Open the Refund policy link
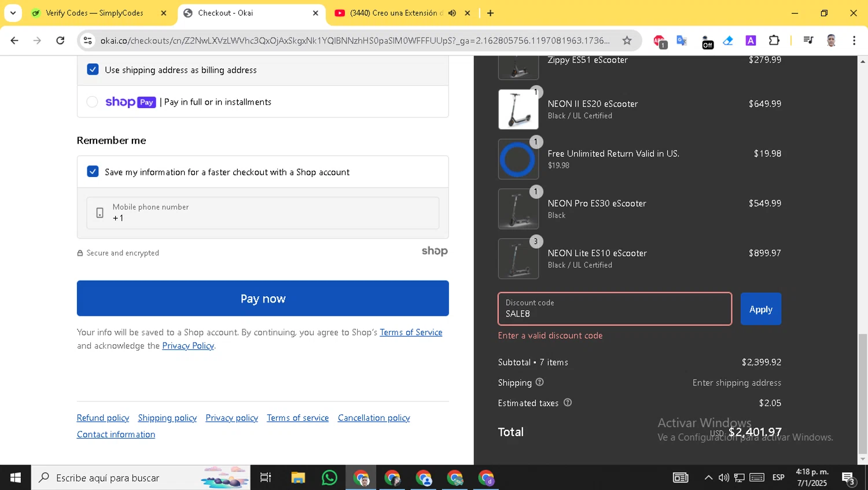This screenshot has height=490, width=868. coord(103,418)
